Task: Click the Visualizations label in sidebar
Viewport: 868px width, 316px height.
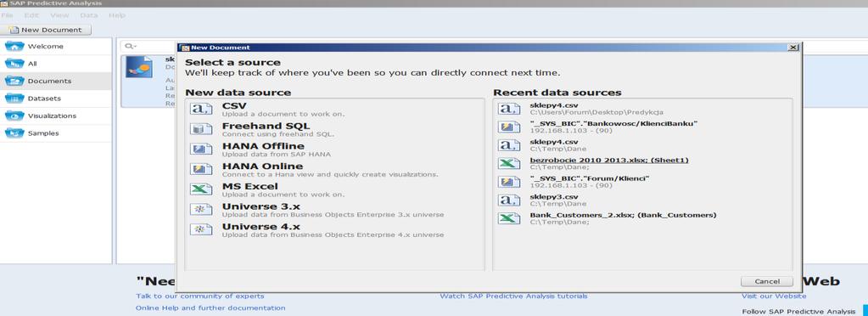Action: tap(52, 116)
